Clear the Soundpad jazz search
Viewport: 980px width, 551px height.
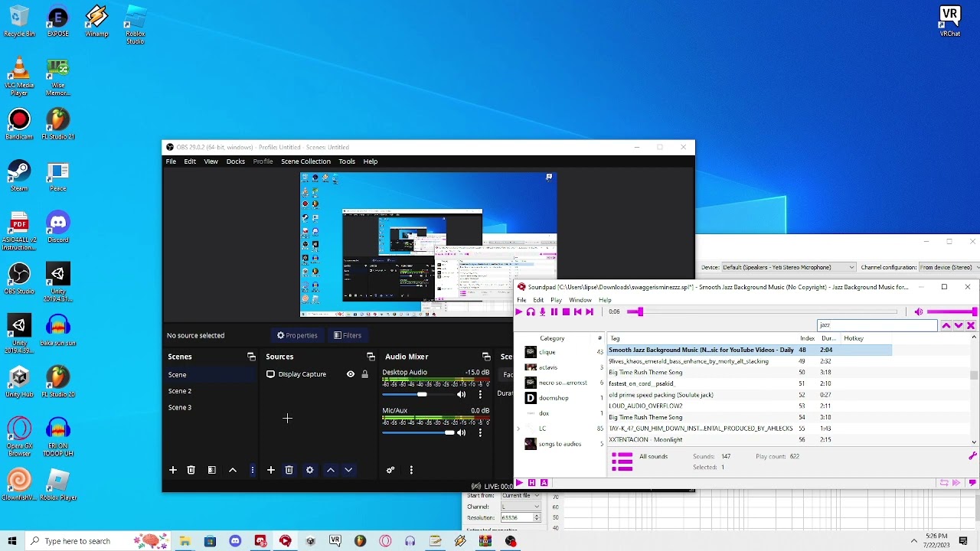click(971, 325)
